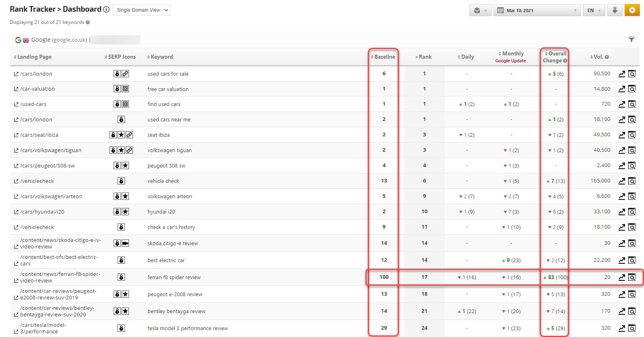Open ranking chart for volkswagen arteon
Viewport: 644px width, 337px height.
[x=622, y=196]
